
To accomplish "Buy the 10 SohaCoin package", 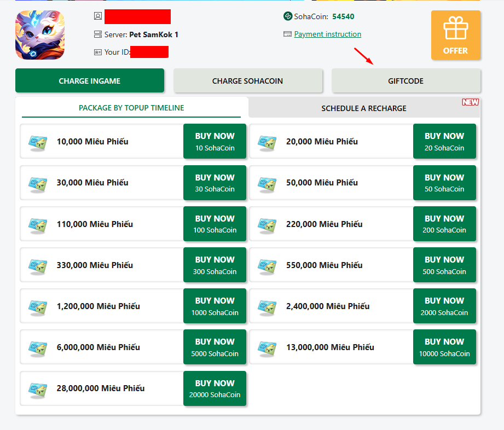I will click(x=215, y=142).
